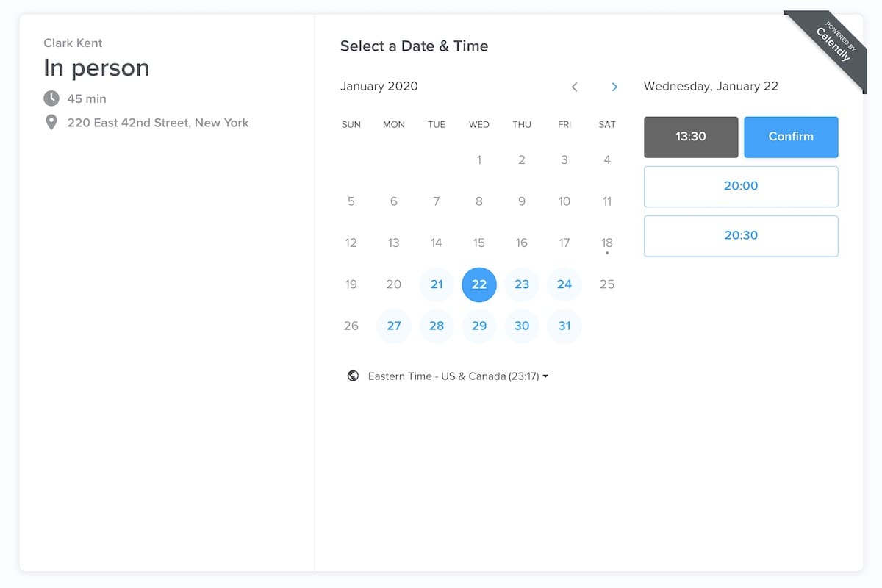Click the Select a Date & Time heading

coord(414,46)
